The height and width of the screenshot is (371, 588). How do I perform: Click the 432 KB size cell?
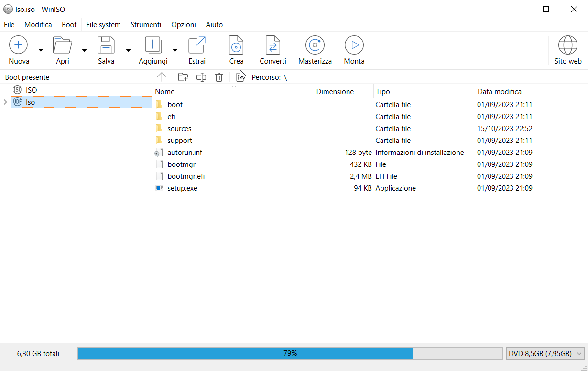[361, 164]
